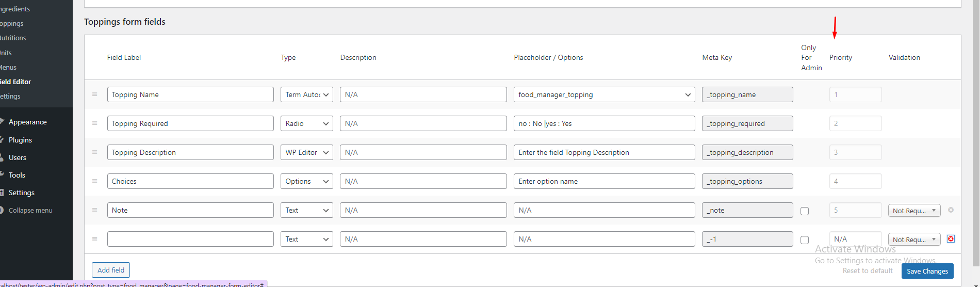
Task: Open Nutritions in the sidebar
Action: coord(13,38)
